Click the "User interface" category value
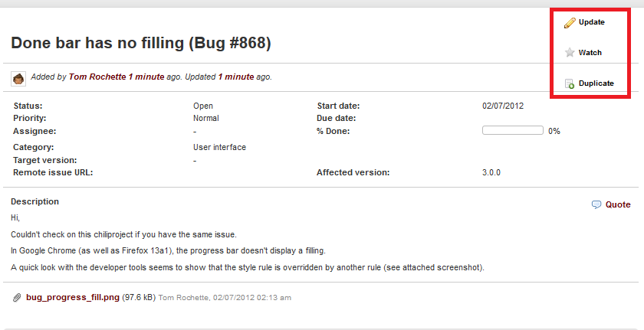Viewport: 644px width, 330px height. pyautogui.click(x=219, y=147)
